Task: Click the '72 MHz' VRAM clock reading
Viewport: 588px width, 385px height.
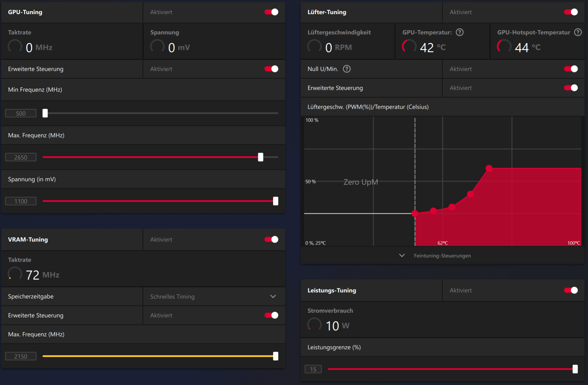Action: pyautogui.click(x=43, y=275)
